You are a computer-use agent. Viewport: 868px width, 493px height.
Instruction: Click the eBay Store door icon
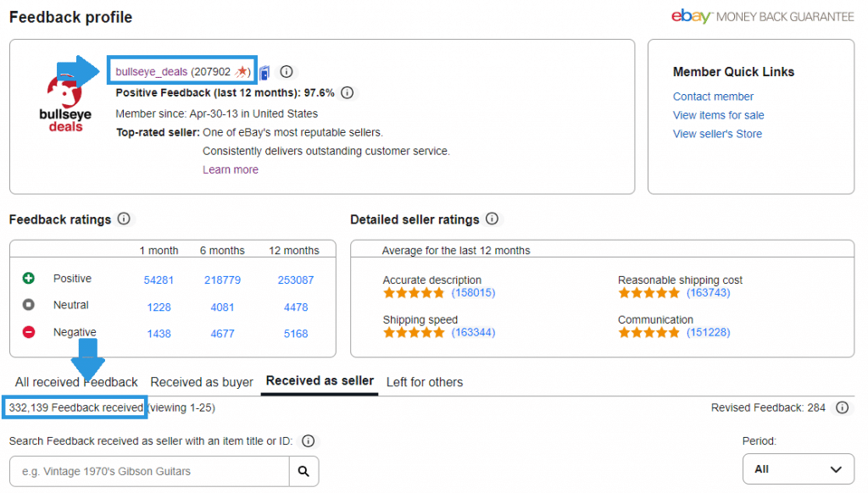[x=264, y=72]
